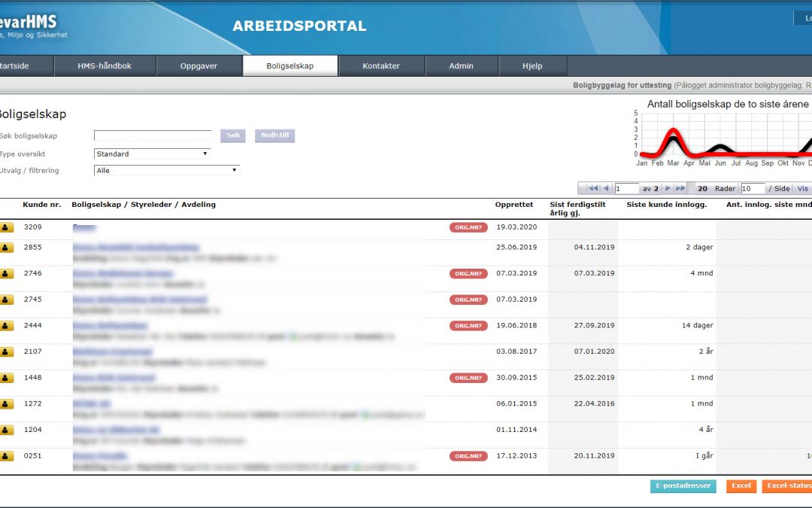This screenshot has height=508, width=812.
Task: Click the user icon beside customer 2855
Action: tap(6, 248)
